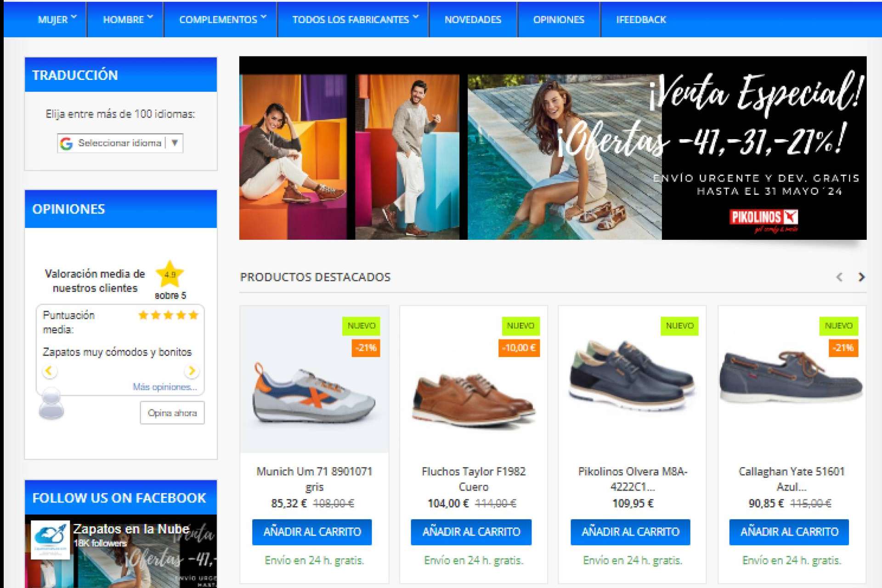Open the COMPLEMENTOS menu
This screenshot has width=882, height=588.
pos(222,19)
